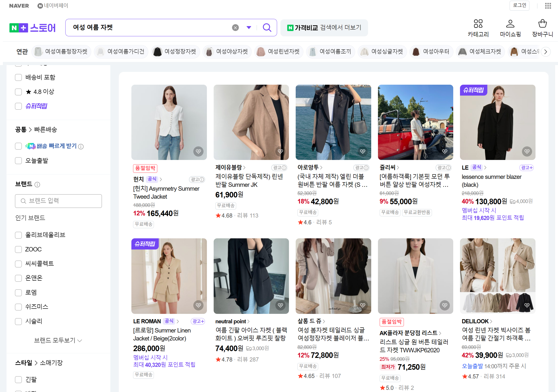The width and height of the screenshot is (558, 392).
Task: Check the 로엠 brand filter
Action: pos(18,292)
